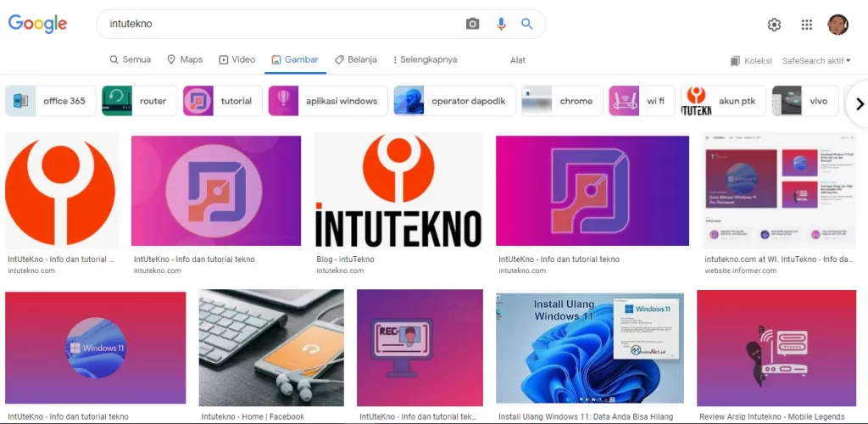Select the router chip
The image size is (868, 424).
(x=139, y=101)
